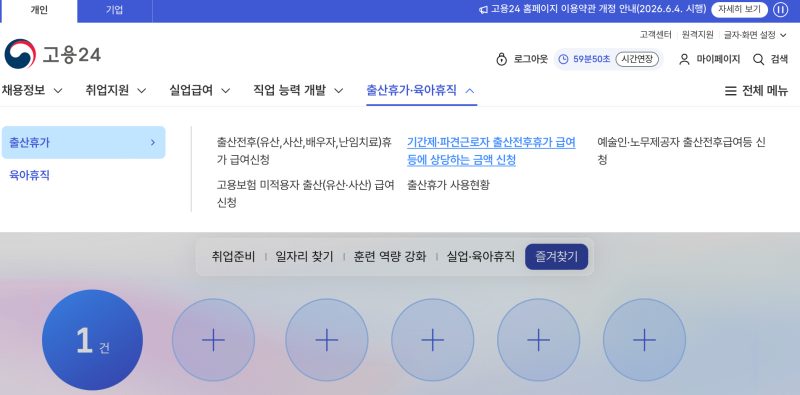The image size is (800, 395).
Task: Click the second plus circle shortcut
Action: [x=327, y=340]
